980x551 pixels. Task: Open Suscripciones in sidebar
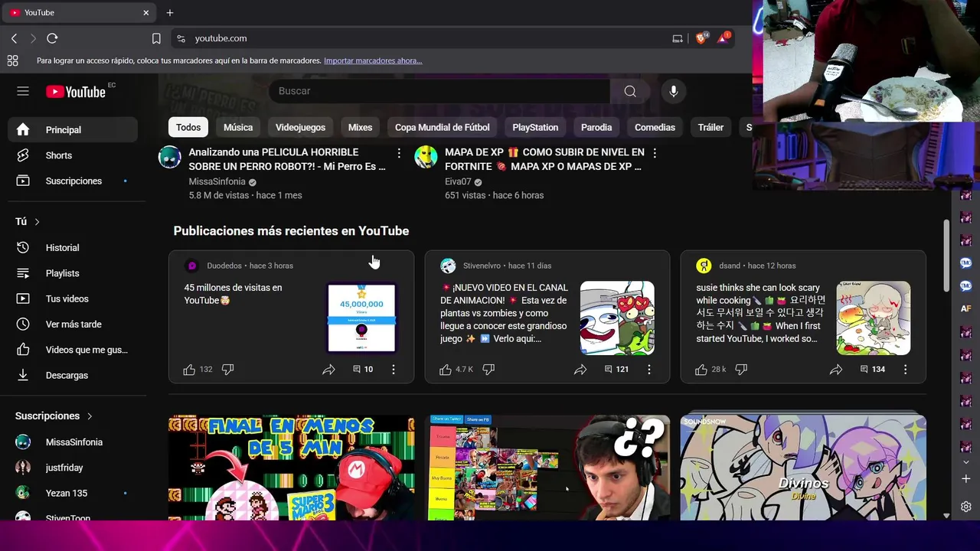pos(73,181)
